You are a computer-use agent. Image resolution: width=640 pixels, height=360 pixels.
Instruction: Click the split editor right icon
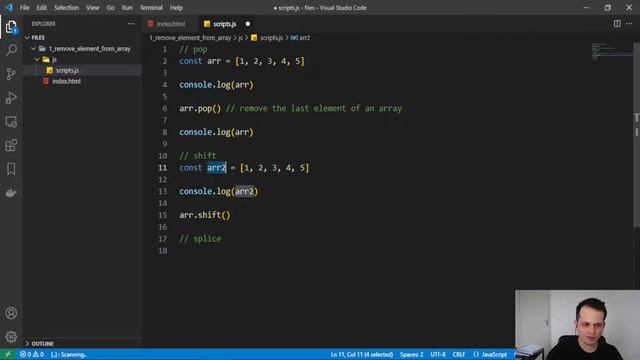(617, 24)
